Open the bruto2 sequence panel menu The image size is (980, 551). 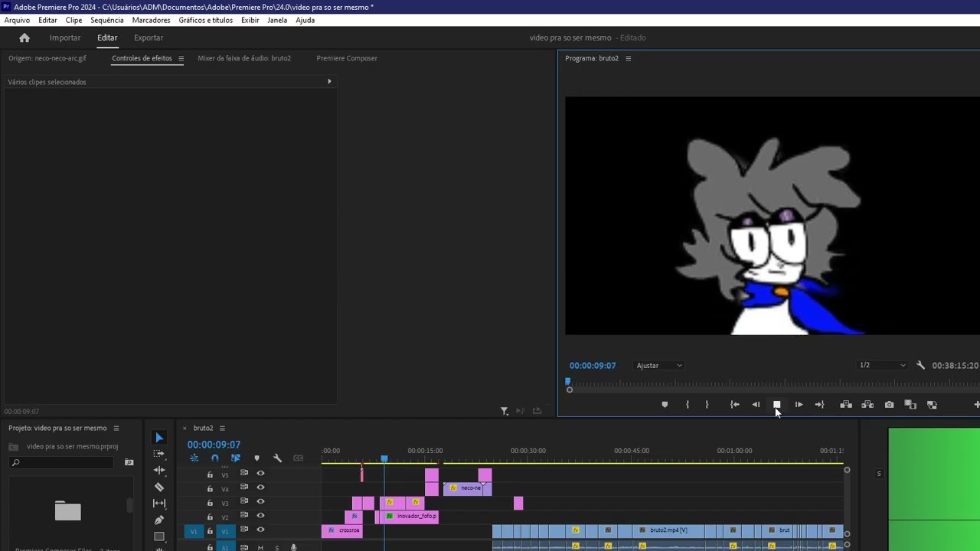tap(222, 429)
